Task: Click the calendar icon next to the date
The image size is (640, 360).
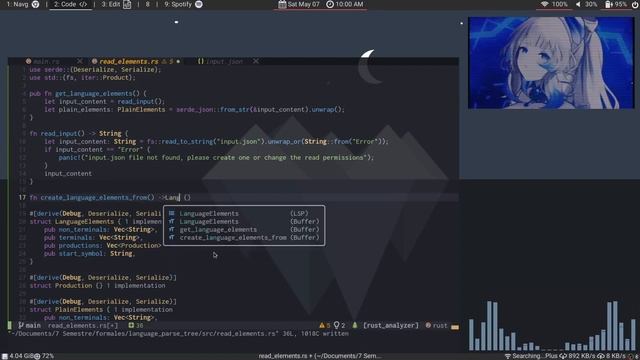Action: pyautogui.click(x=282, y=4)
